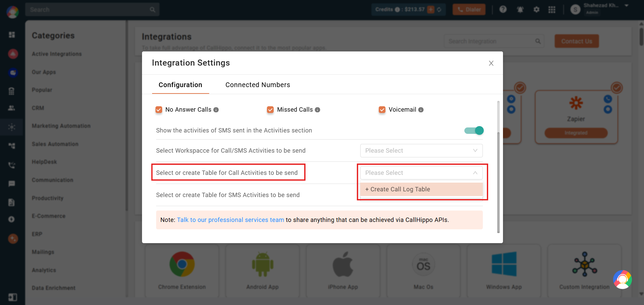Open the support chat widget icon

click(623, 279)
